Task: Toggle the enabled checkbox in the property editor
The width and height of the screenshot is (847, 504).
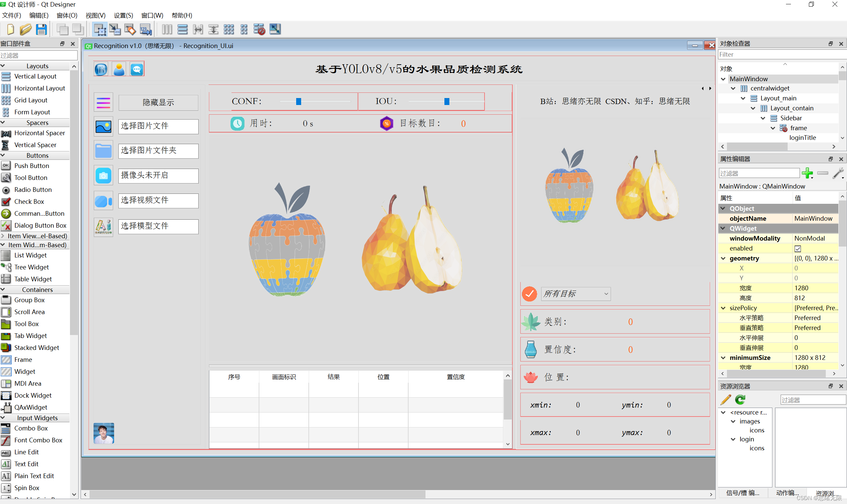Action: pyautogui.click(x=798, y=248)
